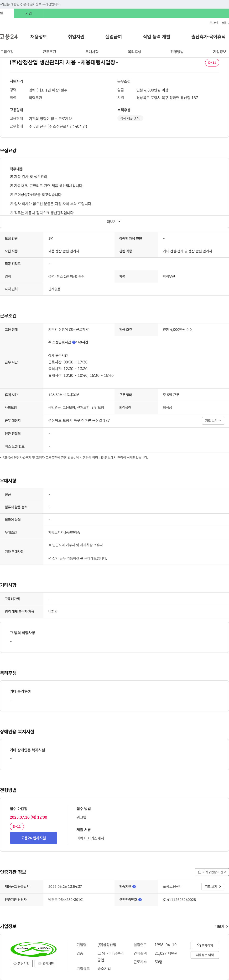
Task: Open 지도 보기 for 근무 예정지
Action: point(213,420)
